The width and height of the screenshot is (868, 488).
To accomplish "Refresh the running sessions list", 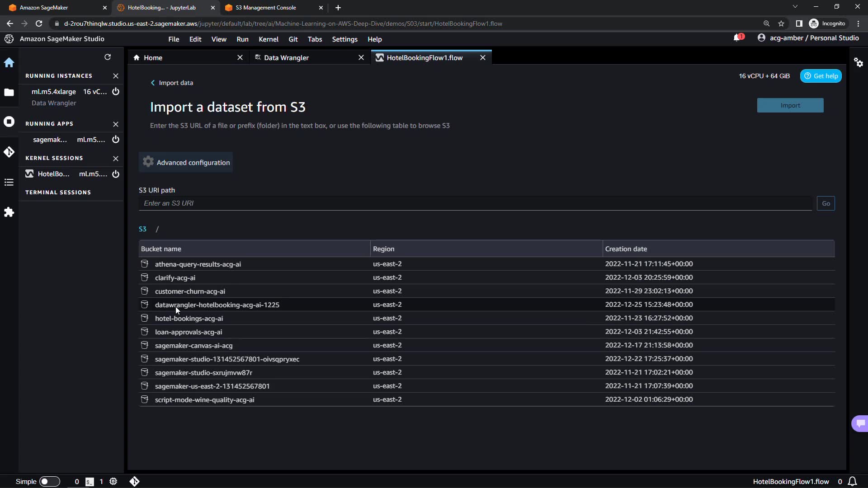I will (108, 57).
